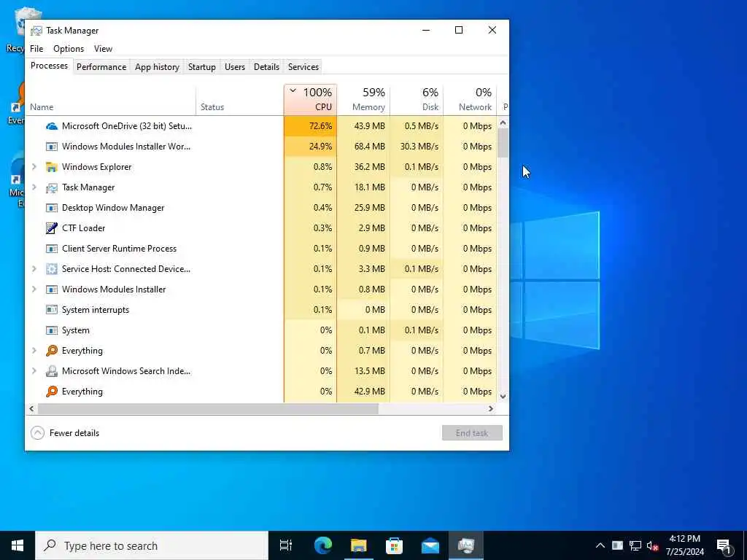
Task: Click the Microsoft Windows Search Indexer icon
Action: [x=52, y=371]
